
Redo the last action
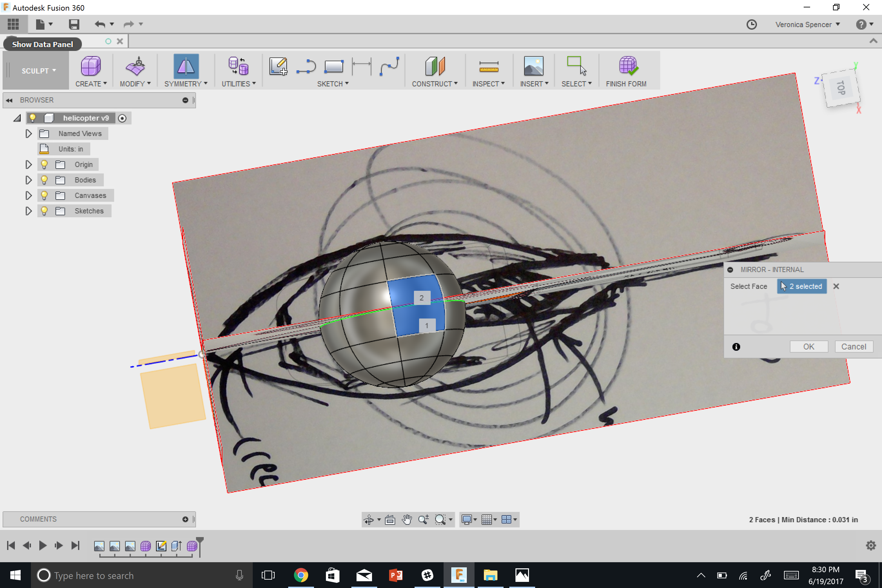click(129, 24)
